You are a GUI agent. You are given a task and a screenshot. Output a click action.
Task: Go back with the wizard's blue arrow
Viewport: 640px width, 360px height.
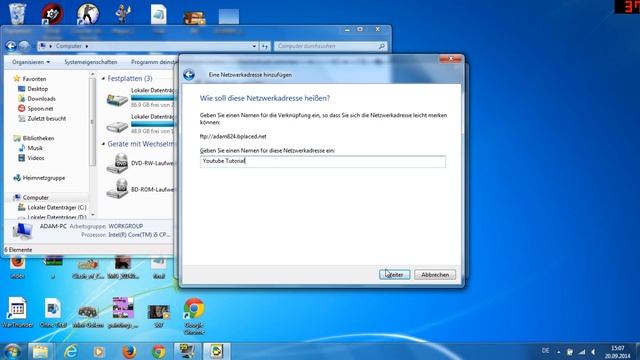189,75
